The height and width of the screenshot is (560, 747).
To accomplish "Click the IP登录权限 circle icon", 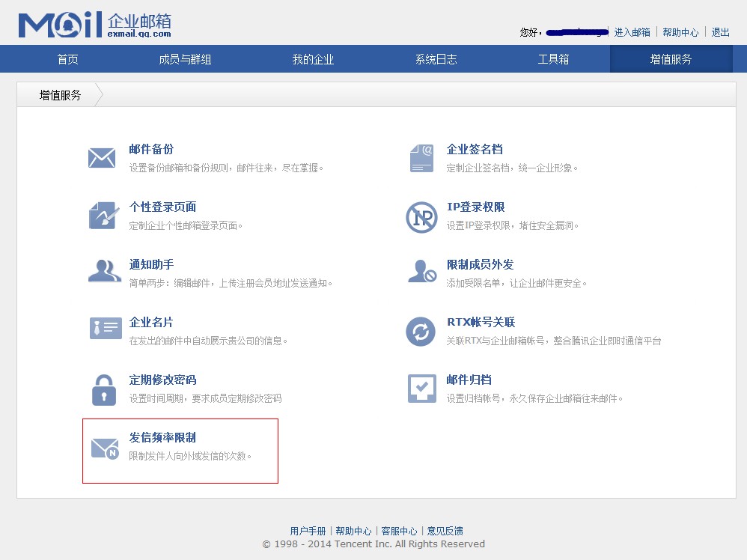I will [421, 217].
